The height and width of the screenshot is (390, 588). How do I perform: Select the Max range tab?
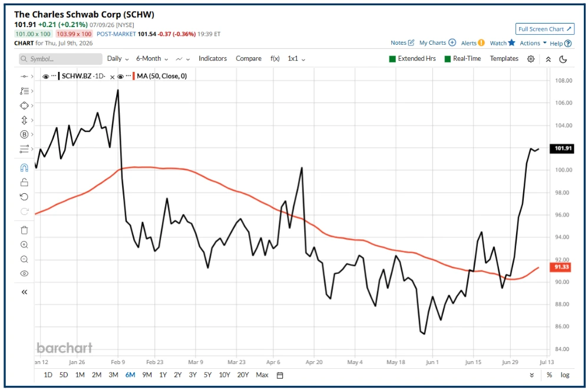pyautogui.click(x=262, y=375)
